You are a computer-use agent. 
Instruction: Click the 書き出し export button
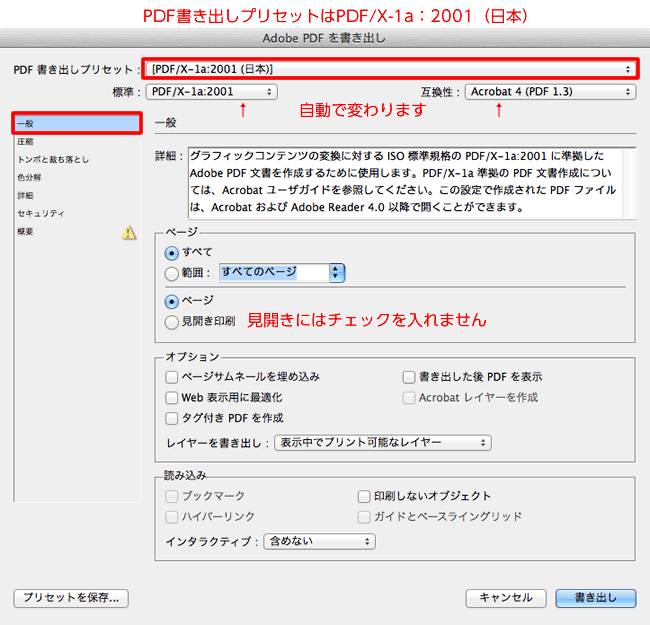pyautogui.click(x=595, y=598)
